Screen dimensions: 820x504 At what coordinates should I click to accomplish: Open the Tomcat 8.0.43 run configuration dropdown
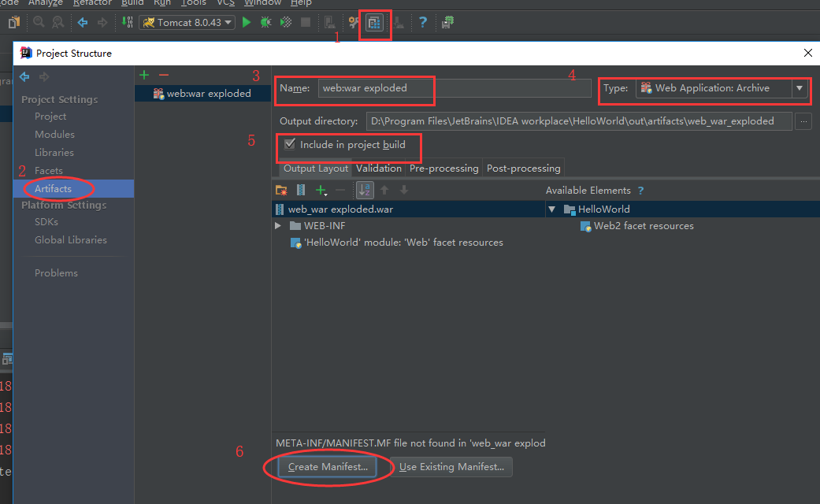(x=187, y=23)
